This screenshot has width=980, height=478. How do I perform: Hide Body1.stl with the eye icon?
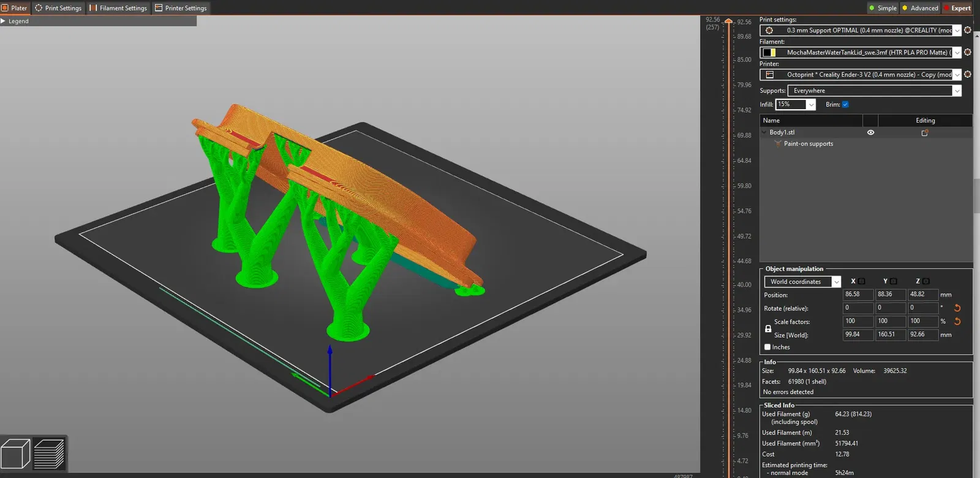[870, 132]
